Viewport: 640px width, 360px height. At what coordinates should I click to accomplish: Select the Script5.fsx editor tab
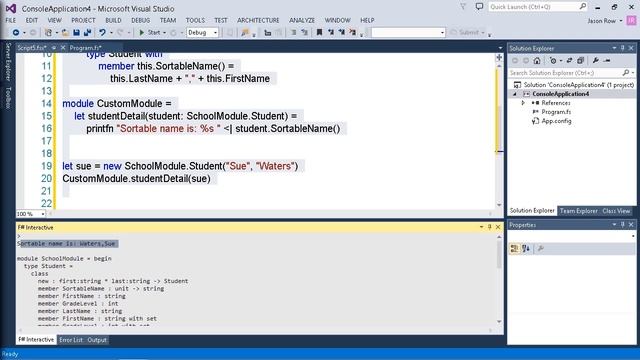pyautogui.click(x=32, y=48)
